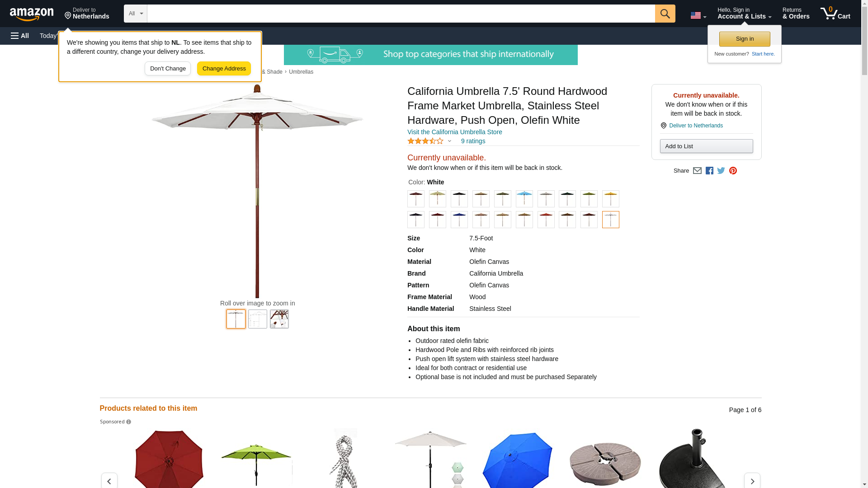Open the country flag language dropdown
This screenshot has width=868, height=488.
698,15
